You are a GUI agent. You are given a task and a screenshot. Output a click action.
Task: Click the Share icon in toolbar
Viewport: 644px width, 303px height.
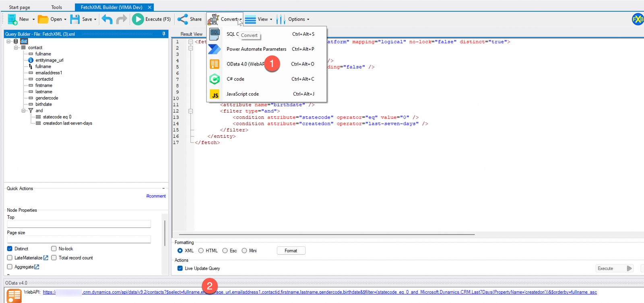pos(183,19)
